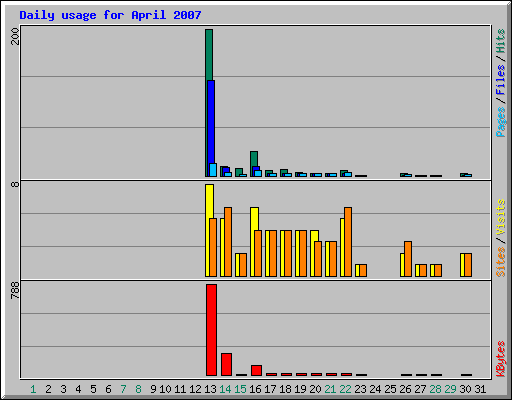The image size is (512, 400).
Task: Click the green "Hits" legend label
Action: click(500, 41)
